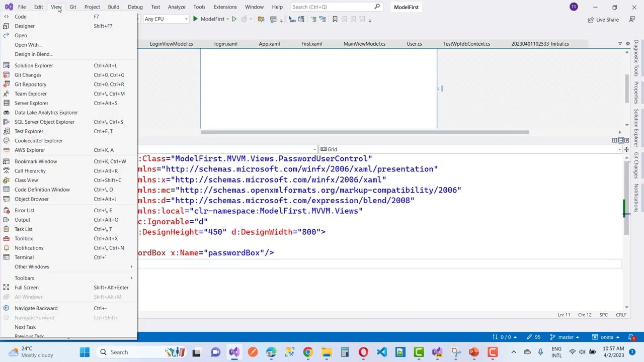
Task: Open VS Code from the taskbar
Action: click(381, 352)
